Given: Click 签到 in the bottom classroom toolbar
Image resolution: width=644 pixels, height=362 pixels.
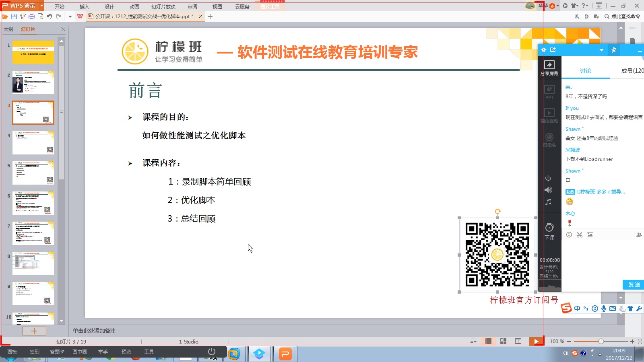Looking at the screenshot, I should tap(35, 352).
